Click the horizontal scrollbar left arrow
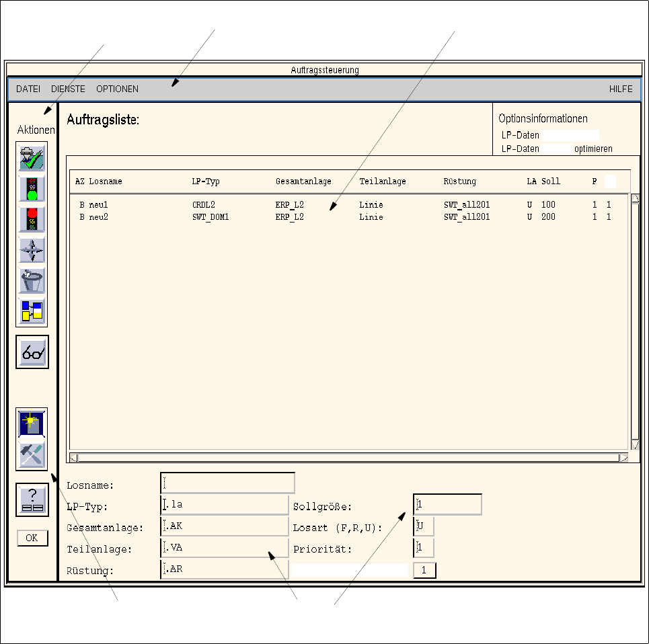 pyautogui.click(x=73, y=458)
